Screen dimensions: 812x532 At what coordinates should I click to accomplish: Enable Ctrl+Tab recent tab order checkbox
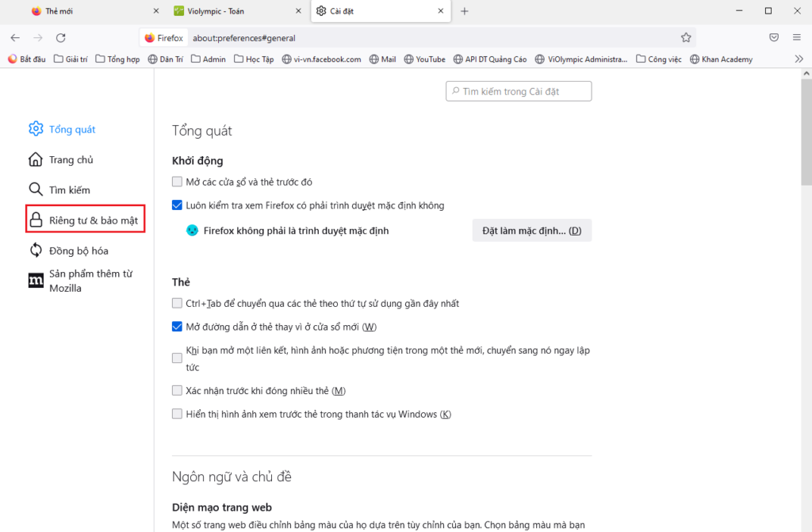click(177, 303)
